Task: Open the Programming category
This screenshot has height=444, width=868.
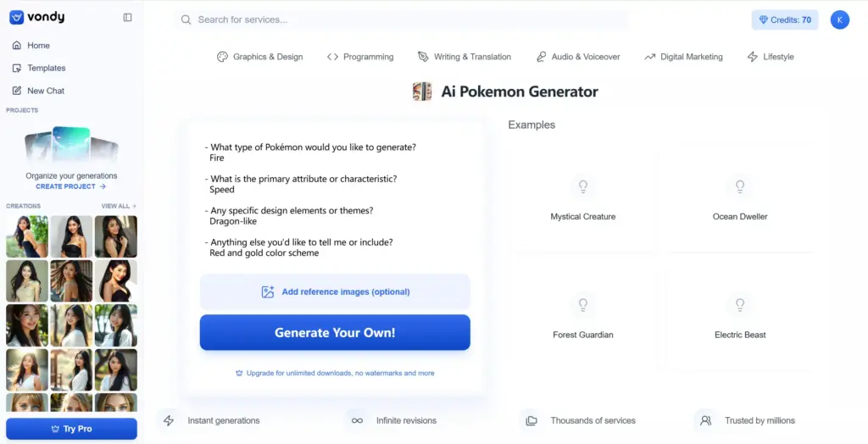Action: [360, 57]
